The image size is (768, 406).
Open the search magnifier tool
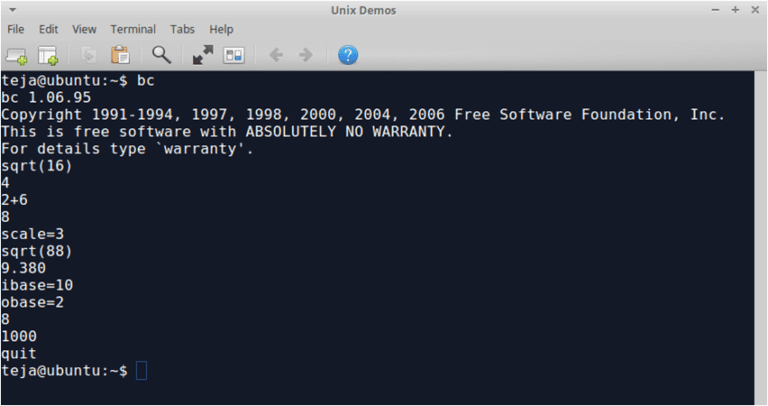click(x=161, y=55)
